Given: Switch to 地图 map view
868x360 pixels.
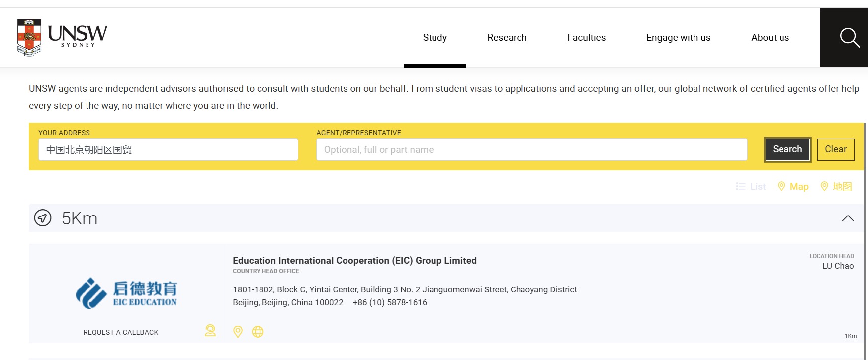Looking at the screenshot, I should [x=836, y=186].
